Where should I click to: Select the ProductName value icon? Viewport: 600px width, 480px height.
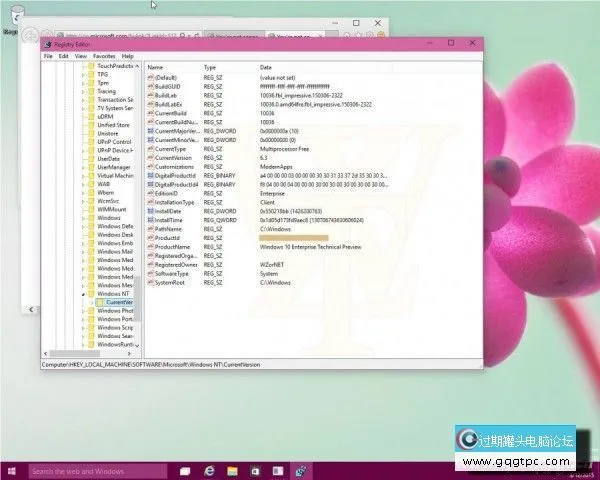[x=151, y=246]
